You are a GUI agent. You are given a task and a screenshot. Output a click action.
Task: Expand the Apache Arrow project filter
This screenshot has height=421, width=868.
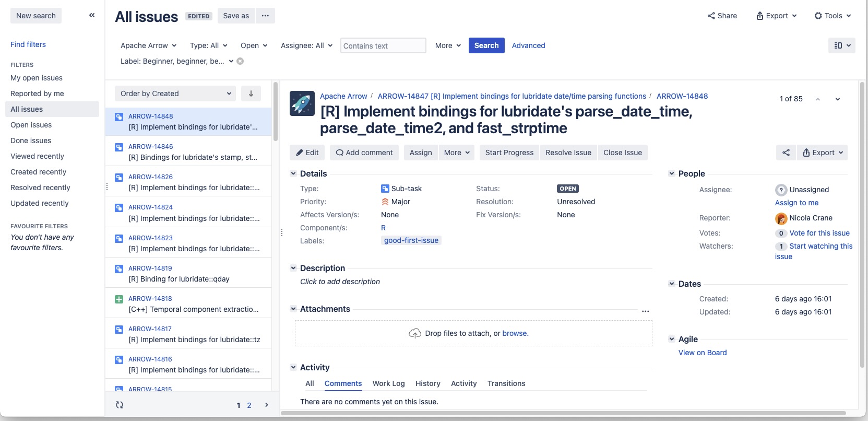tap(148, 45)
